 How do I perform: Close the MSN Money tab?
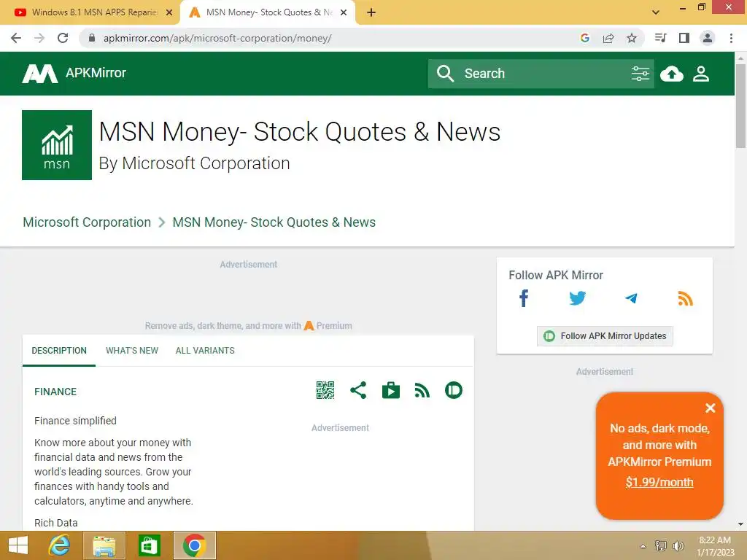tap(344, 12)
